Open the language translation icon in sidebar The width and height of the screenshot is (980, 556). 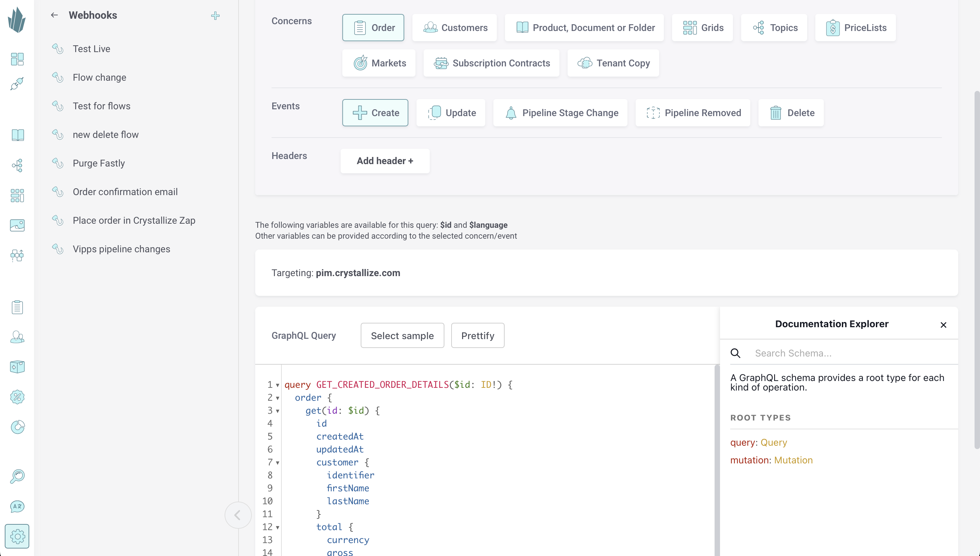(x=17, y=506)
